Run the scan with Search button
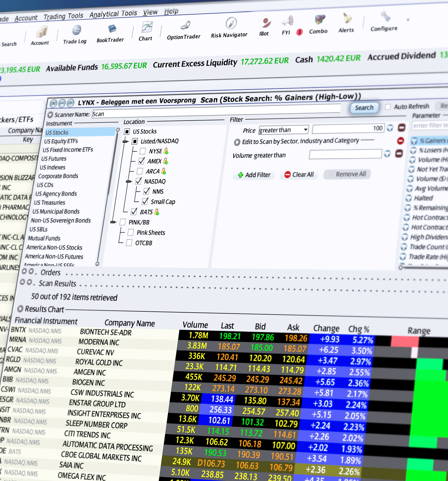This screenshot has height=481, width=448. 364,108
